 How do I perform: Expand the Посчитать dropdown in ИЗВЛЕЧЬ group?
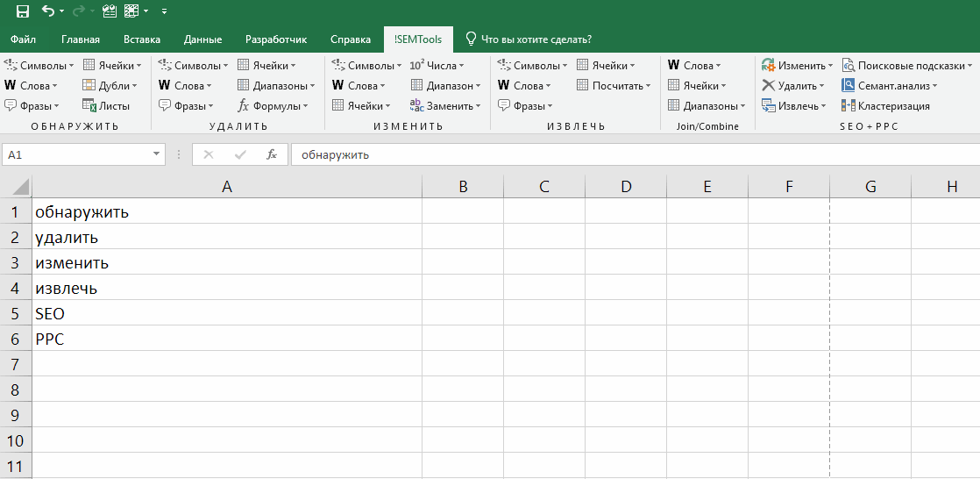coord(648,86)
